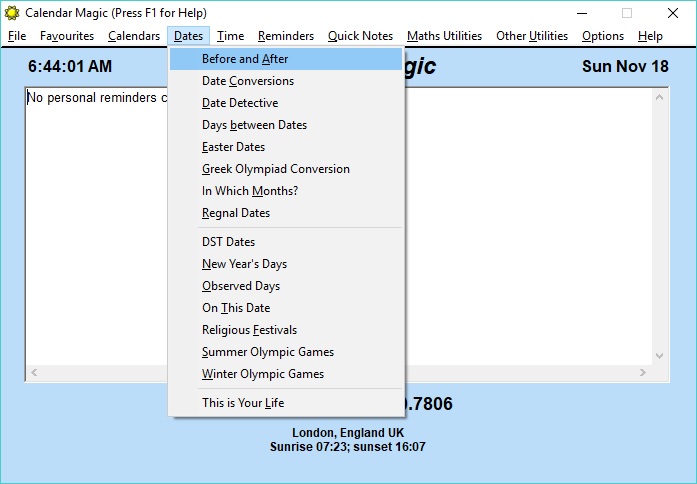Screen dimensions: 697x484
Task: Open the Maths Utilities menu
Action: pos(444,36)
